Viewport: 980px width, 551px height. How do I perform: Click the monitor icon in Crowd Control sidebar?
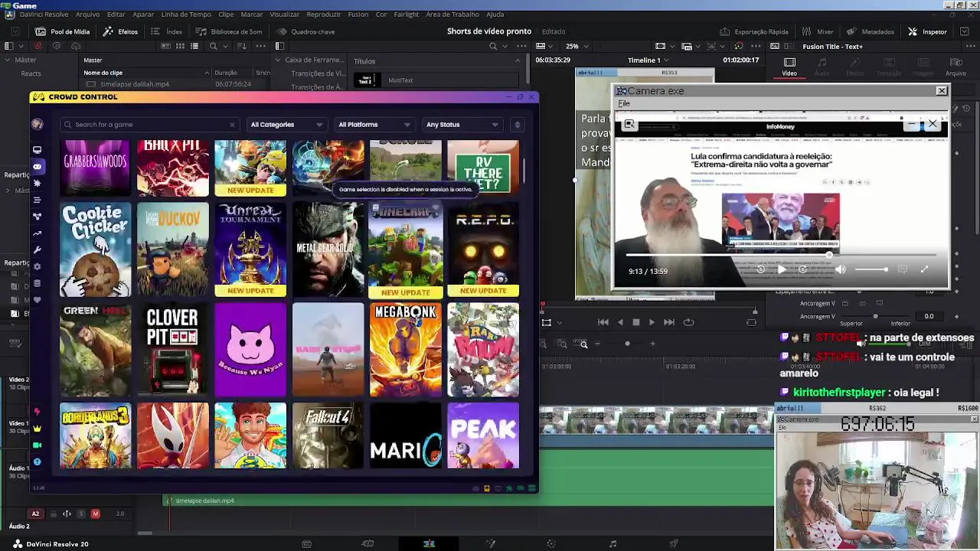tap(37, 150)
